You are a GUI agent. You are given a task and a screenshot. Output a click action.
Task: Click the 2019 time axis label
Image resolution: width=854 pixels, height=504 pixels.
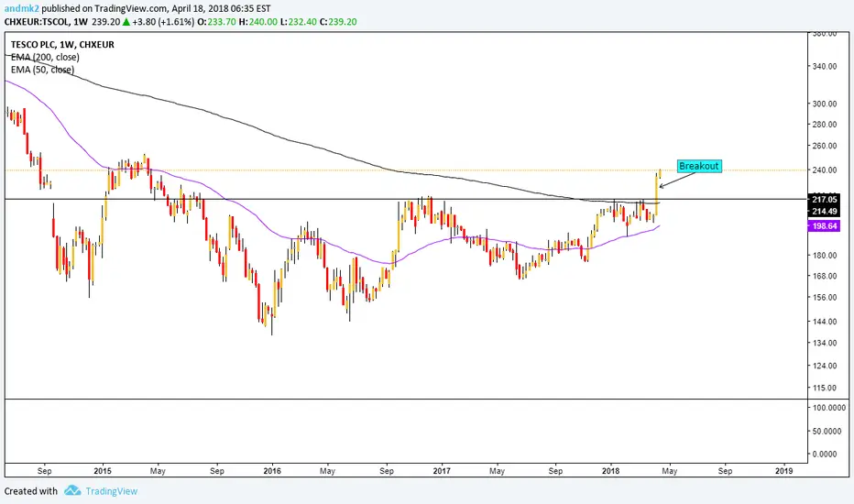click(x=783, y=471)
